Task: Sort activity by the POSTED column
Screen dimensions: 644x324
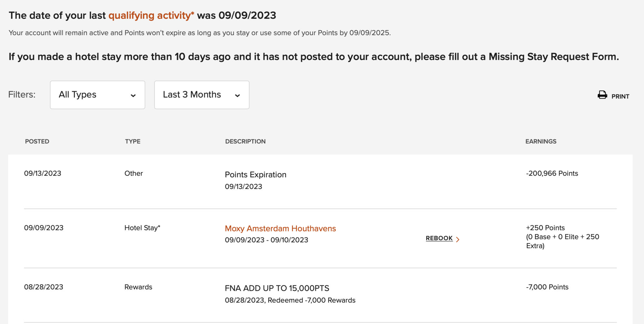Action: coord(37,141)
